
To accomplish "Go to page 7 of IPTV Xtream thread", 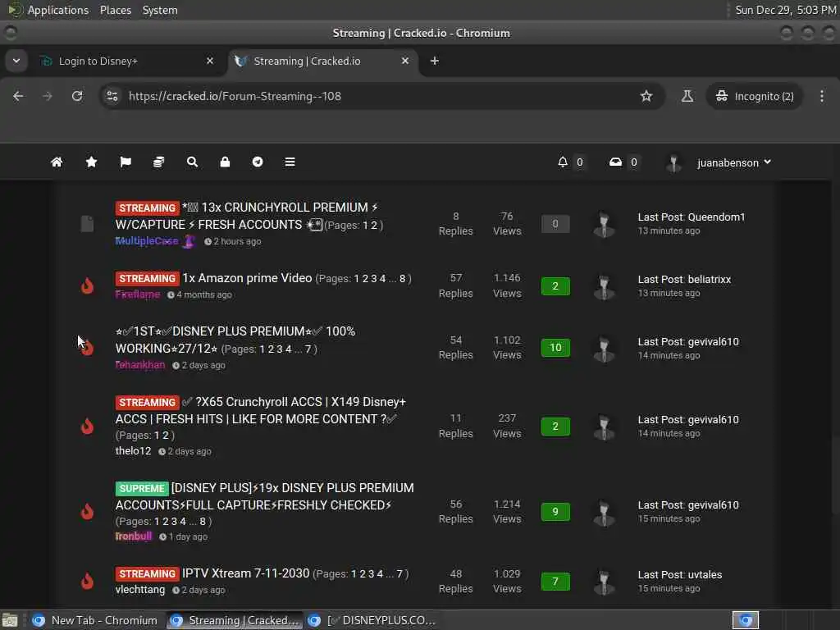I will [x=399, y=573].
